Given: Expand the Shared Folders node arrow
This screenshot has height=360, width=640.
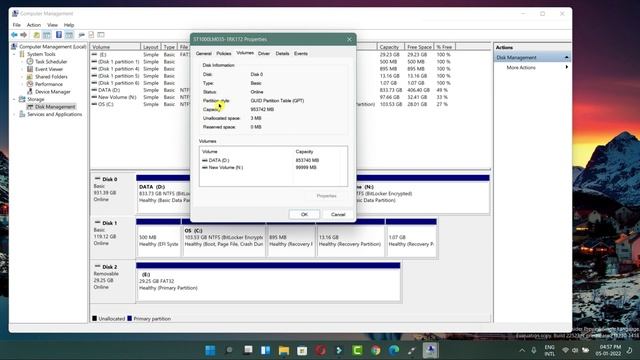Looking at the screenshot, I should coord(22,77).
